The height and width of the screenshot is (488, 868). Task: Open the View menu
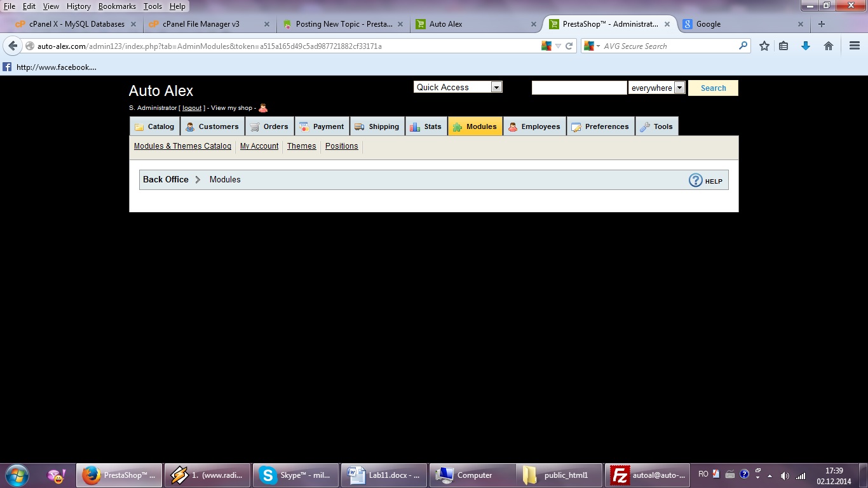(x=51, y=6)
